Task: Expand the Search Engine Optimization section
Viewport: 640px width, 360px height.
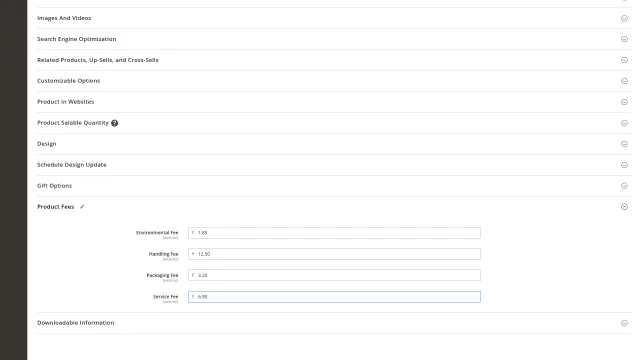Action: click(624, 39)
